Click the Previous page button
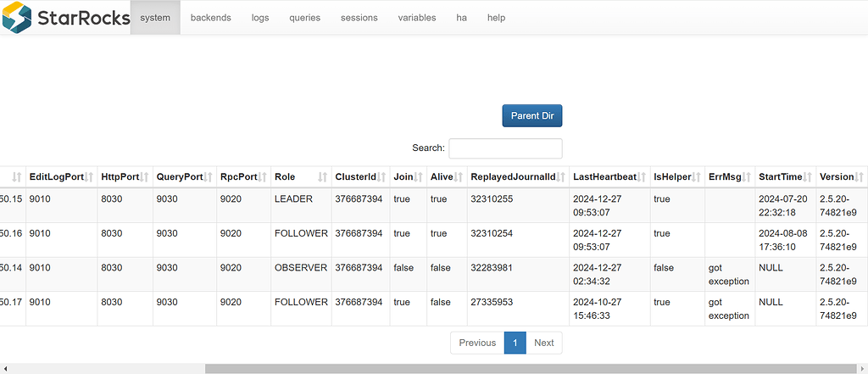 tap(477, 343)
